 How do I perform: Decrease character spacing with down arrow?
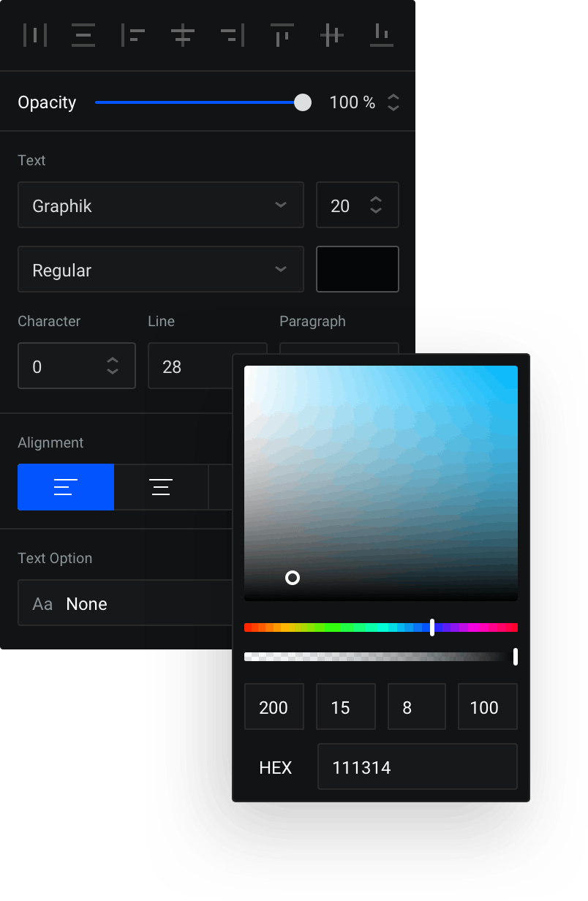pos(113,372)
